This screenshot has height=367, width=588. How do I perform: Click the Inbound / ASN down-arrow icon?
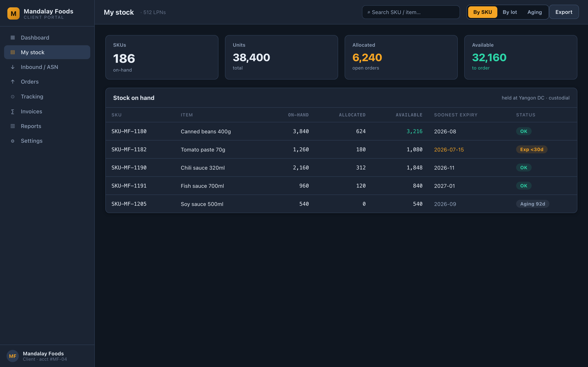pos(13,67)
